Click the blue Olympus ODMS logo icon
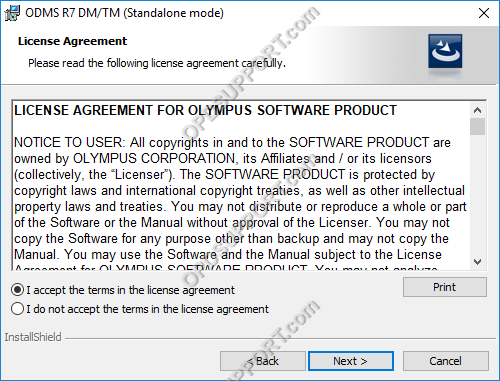The height and width of the screenshot is (381, 500). (x=445, y=51)
